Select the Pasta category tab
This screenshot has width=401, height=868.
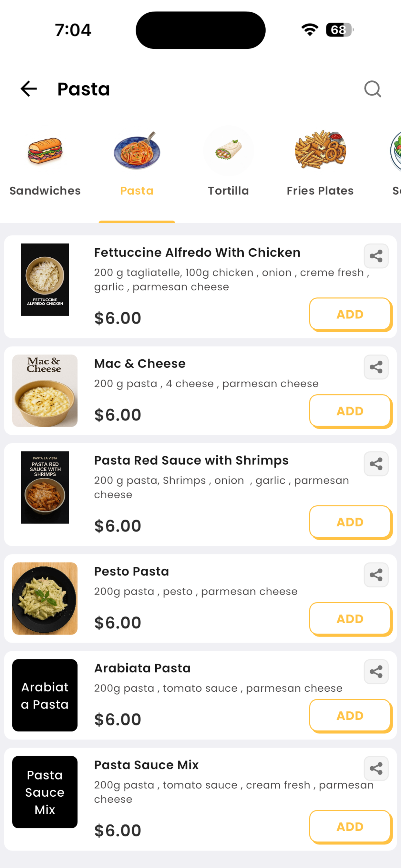[x=137, y=162]
